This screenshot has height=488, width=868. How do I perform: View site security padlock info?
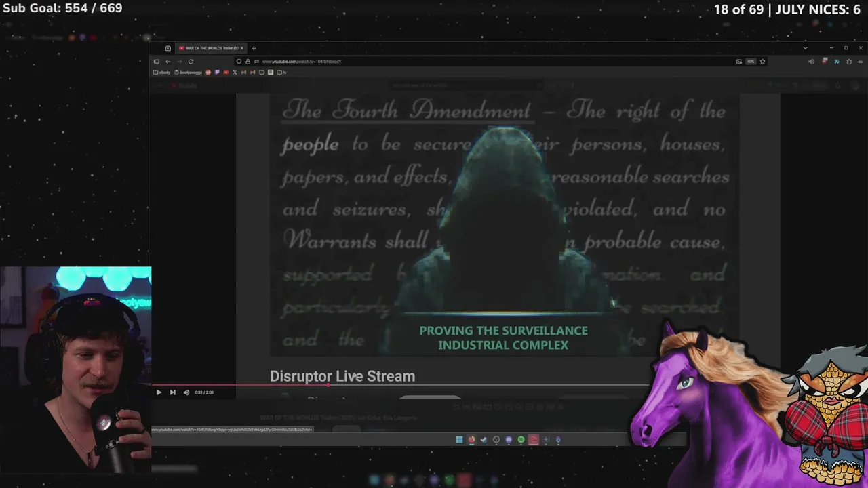click(x=248, y=61)
